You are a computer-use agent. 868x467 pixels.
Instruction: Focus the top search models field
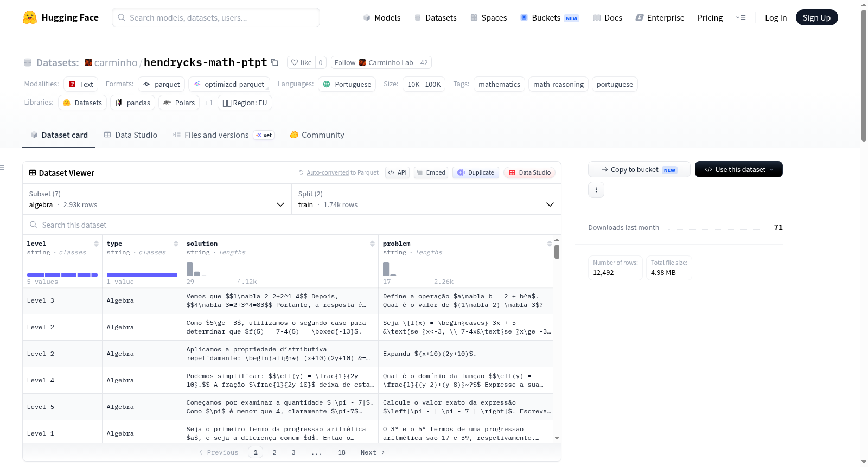pyautogui.click(x=216, y=17)
